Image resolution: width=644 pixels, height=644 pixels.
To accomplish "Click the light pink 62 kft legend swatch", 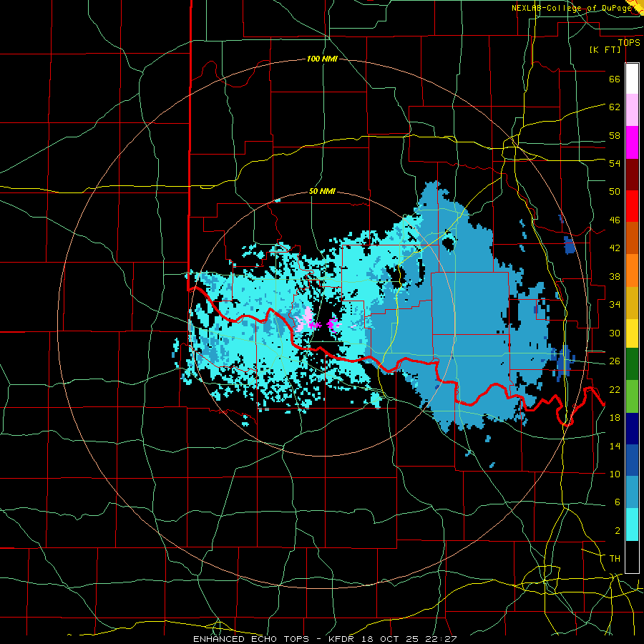I will 632,110.
